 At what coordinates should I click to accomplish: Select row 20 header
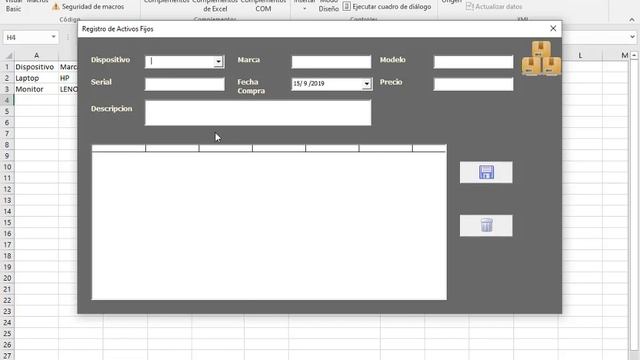coord(7,278)
